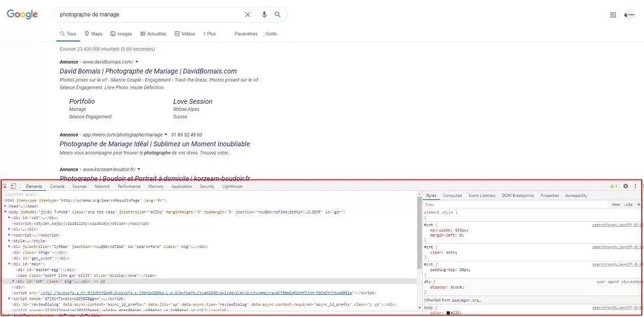This screenshot has height=317, width=644.
Task: Open the Love Session sitelink
Action: tap(193, 101)
